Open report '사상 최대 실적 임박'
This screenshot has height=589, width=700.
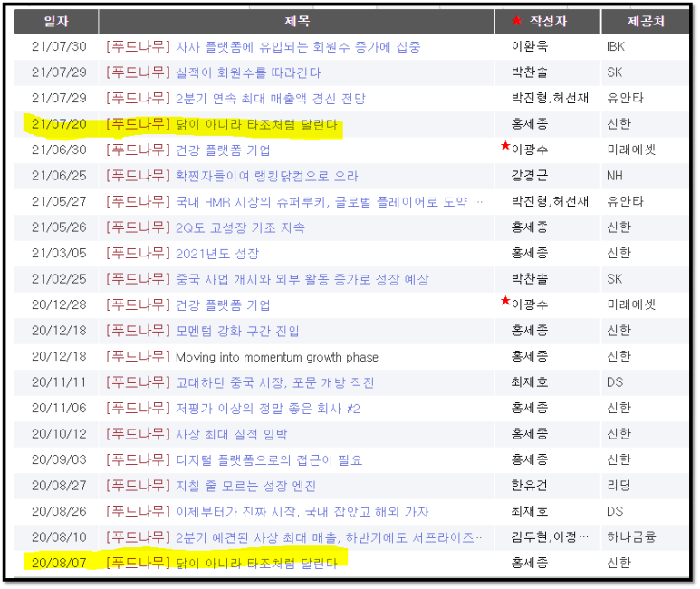coord(231,434)
